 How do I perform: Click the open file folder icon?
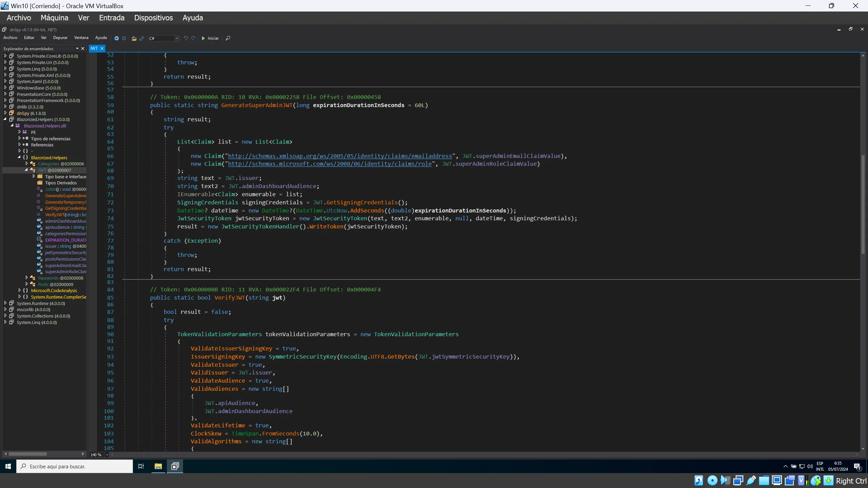[134, 38]
